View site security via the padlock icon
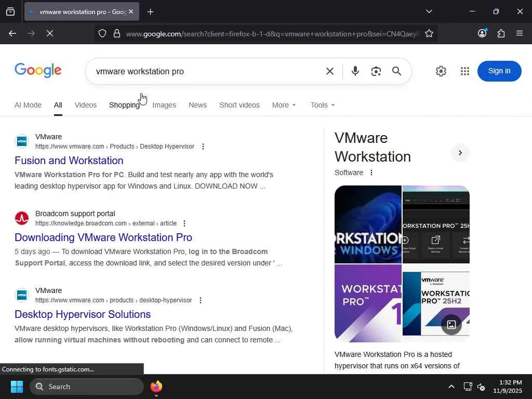 (x=117, y=33)
